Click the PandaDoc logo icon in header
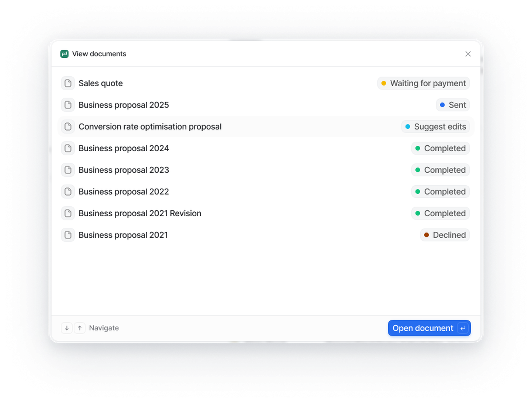The image size is (532, 403). [x=64, y=54]
